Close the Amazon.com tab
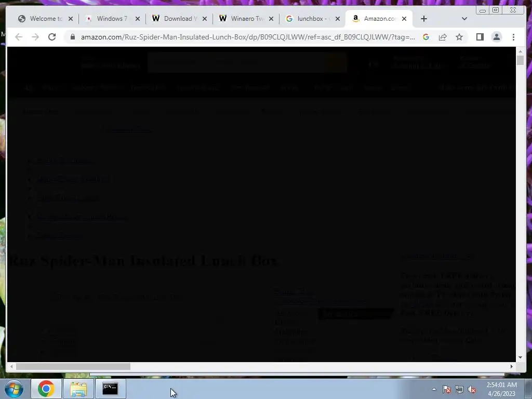The height and width of the screenshot is (399, 532). click(x=404, y=19)
